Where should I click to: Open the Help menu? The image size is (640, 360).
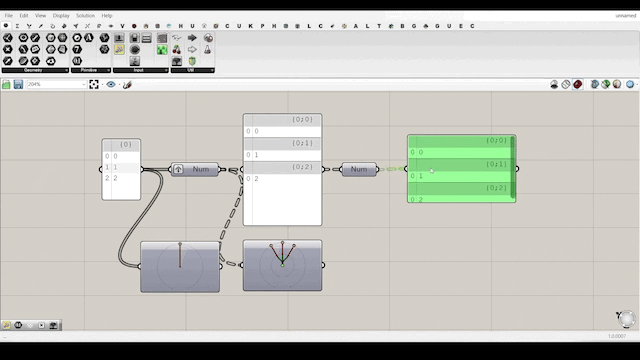[x=107, y=16]
